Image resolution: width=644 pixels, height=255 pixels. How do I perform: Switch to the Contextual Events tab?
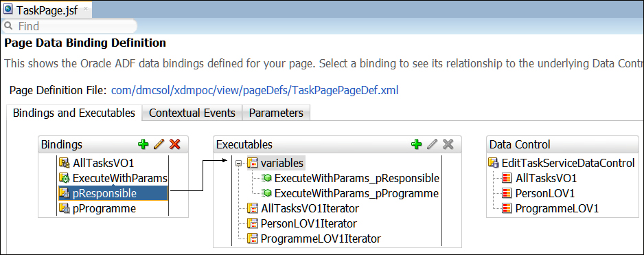(192, 113)
